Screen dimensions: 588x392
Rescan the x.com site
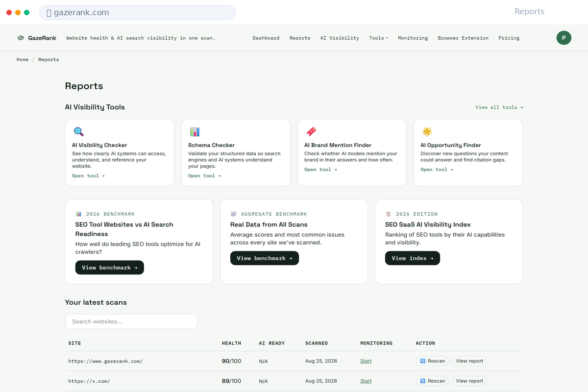pos(432,381)
